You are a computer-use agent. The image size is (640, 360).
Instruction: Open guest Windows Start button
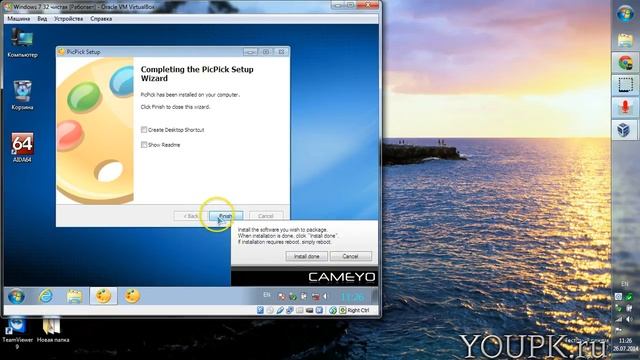tap(16, 296)
